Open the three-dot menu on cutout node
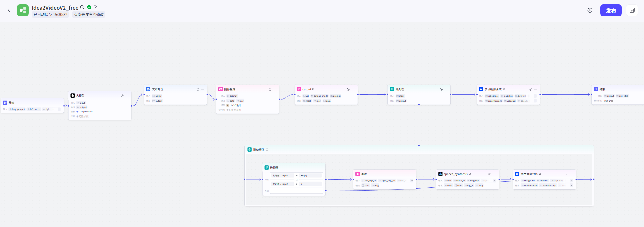Viewport: 644px width, 227px height. coord(353,89)
